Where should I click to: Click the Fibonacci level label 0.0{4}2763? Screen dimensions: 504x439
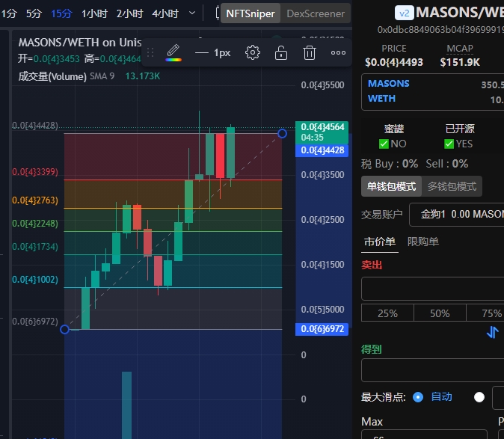35,200
